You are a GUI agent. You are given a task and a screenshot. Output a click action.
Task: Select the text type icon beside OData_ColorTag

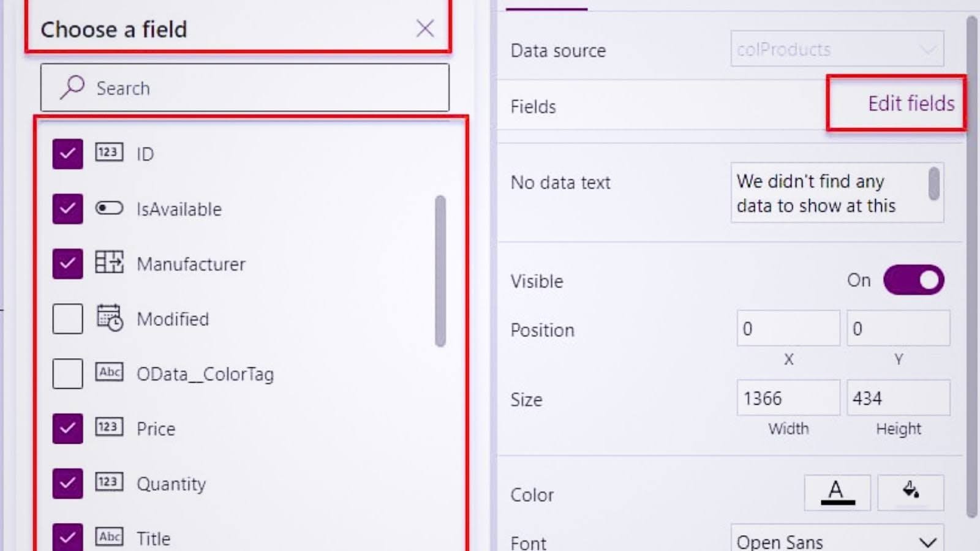109,373
